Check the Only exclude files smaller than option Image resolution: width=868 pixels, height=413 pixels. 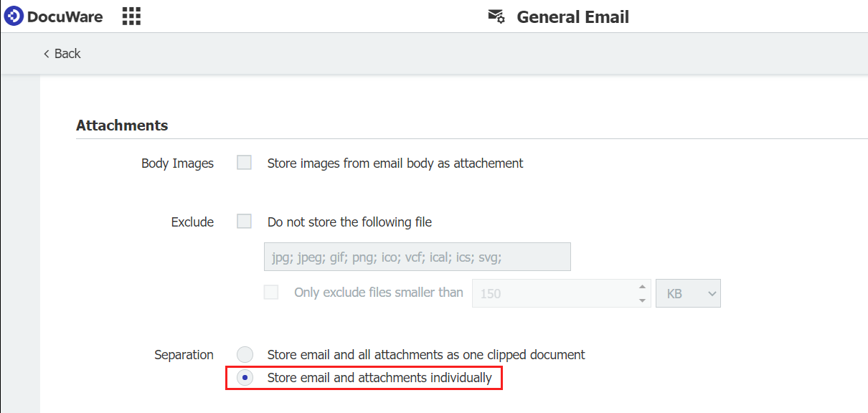click(x=271, y=292)
